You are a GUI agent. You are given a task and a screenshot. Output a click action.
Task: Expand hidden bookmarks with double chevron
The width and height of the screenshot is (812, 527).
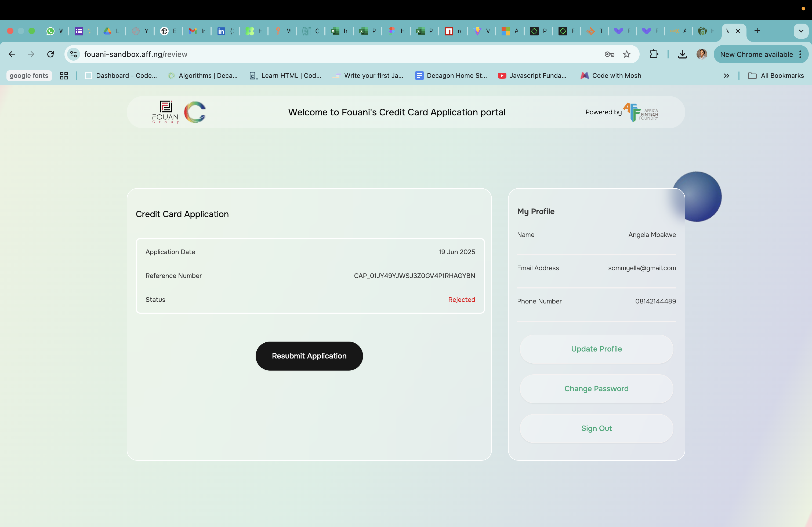(726, 76)
